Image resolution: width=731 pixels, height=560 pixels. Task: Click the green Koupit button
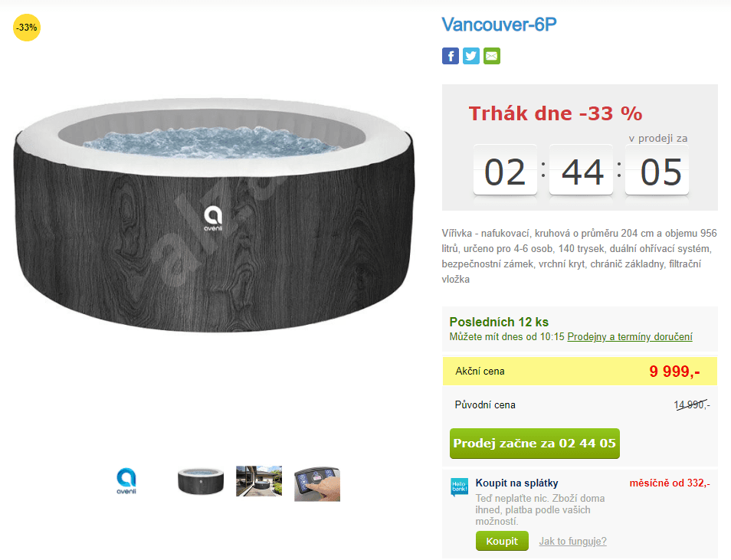point(502,541)
